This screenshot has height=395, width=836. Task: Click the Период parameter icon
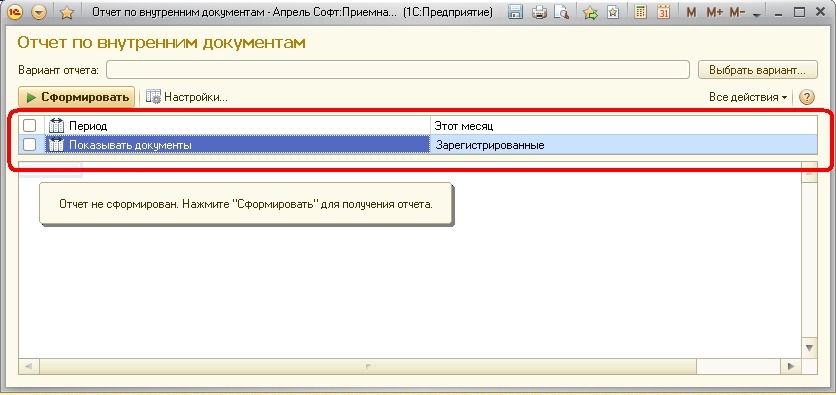[x=56, y=126]
